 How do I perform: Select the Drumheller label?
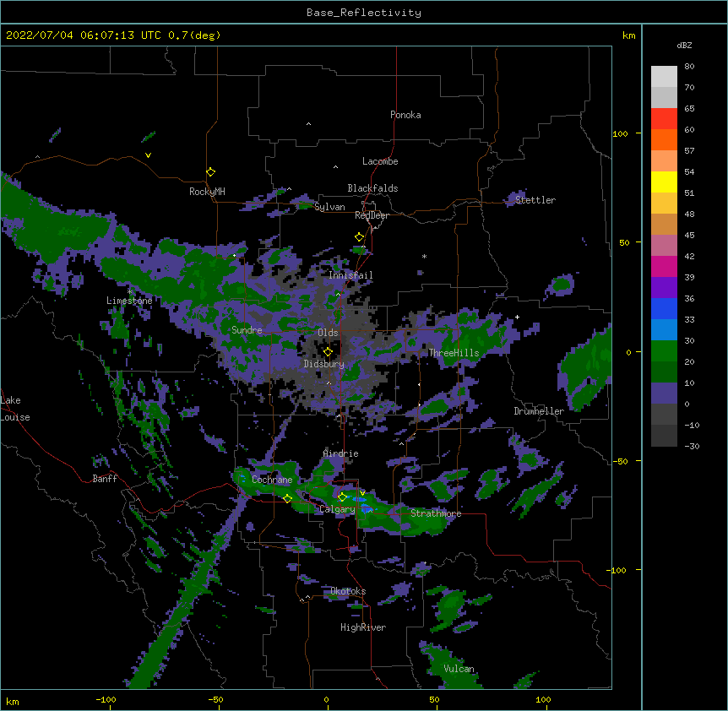coord(539,411)
